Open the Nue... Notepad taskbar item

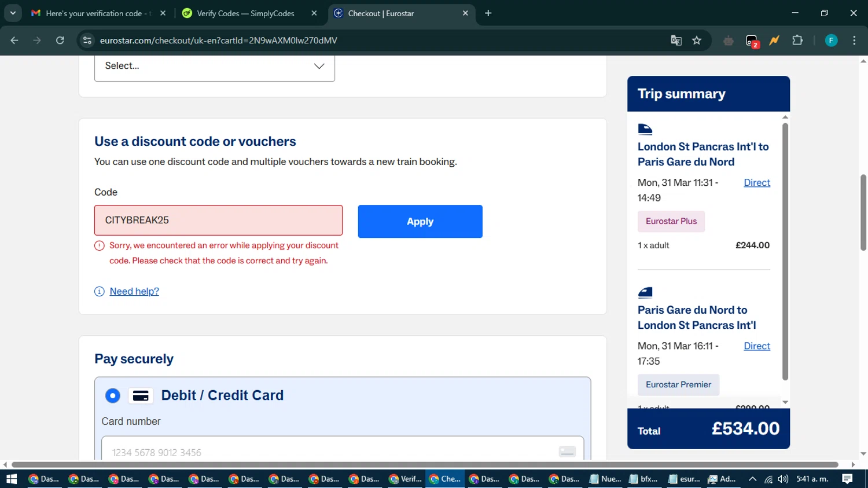click(x=605, y=479)
